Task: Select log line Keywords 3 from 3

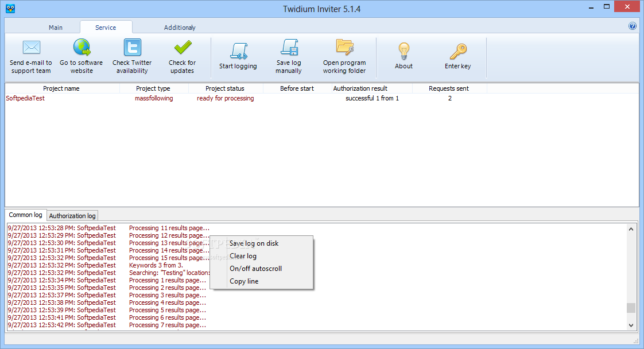Action: (x=95, y=265)
